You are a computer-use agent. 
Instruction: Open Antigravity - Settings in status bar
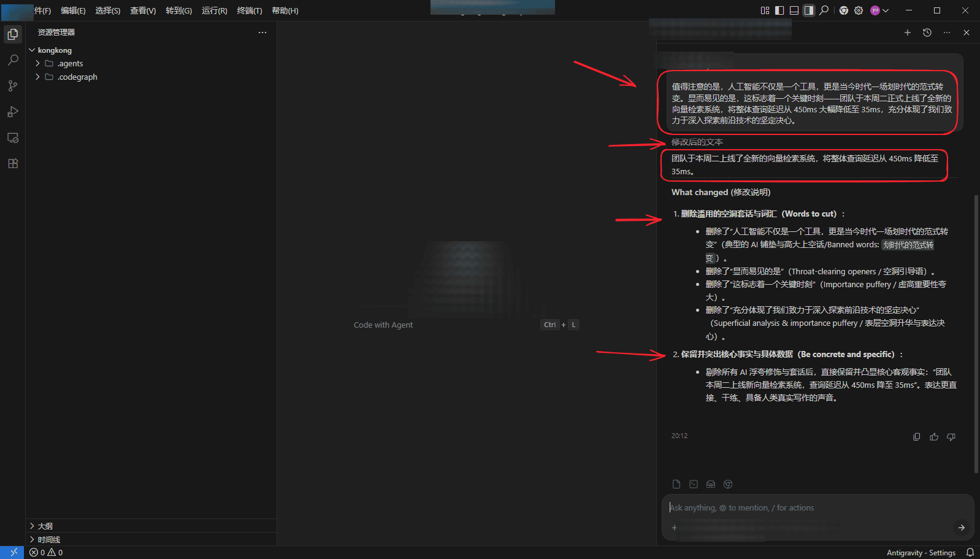[921, 552]
